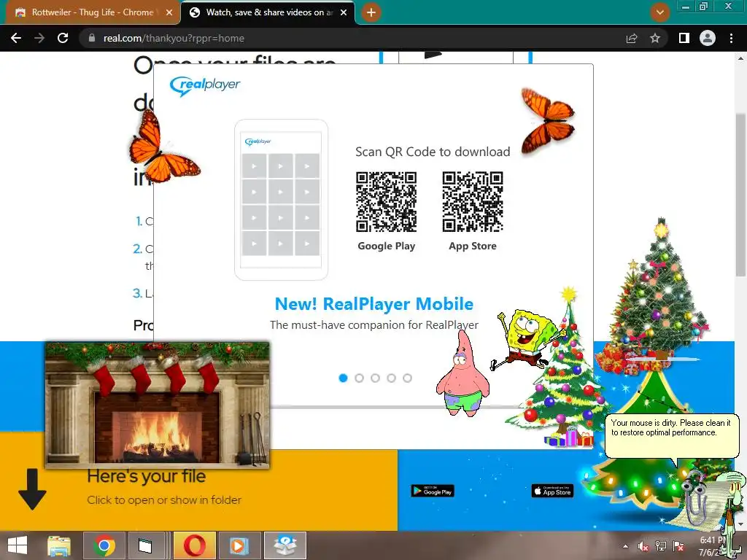Screen dimensions: 747x560
Task: Click 'New! RealPlayer Mobile' heading
Action: tap(374, 304)
